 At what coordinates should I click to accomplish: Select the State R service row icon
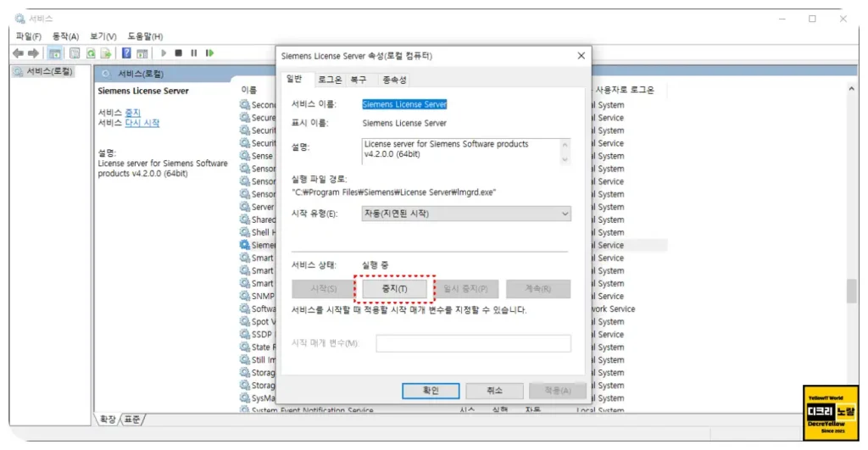tap(245, 347)
